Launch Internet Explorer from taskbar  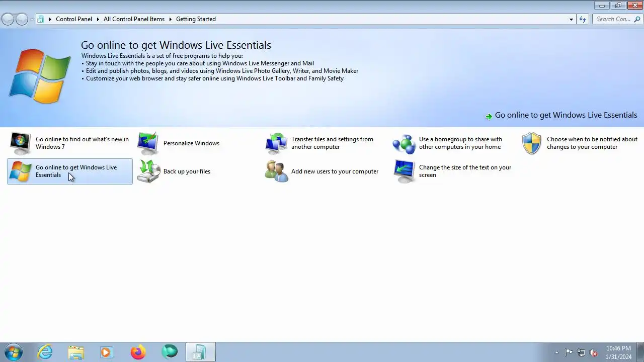pos(45,352)
